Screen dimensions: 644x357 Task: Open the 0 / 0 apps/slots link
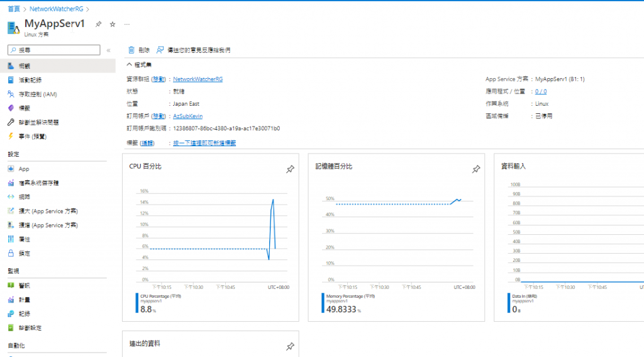click(541, 91)
